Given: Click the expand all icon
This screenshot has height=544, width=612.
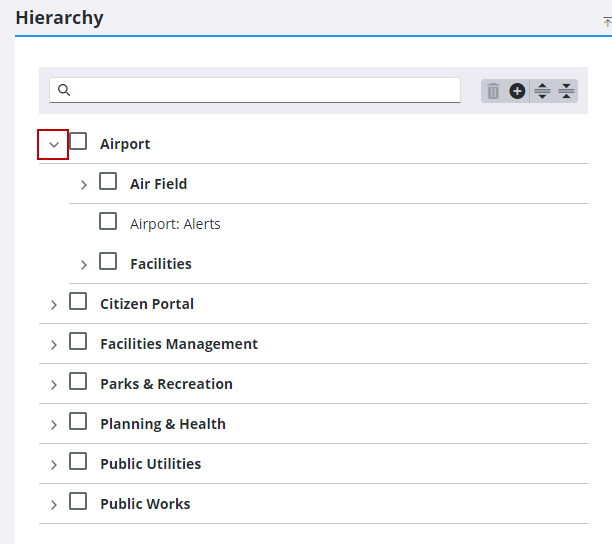Looking at the screenshot, I should point(542,91).
